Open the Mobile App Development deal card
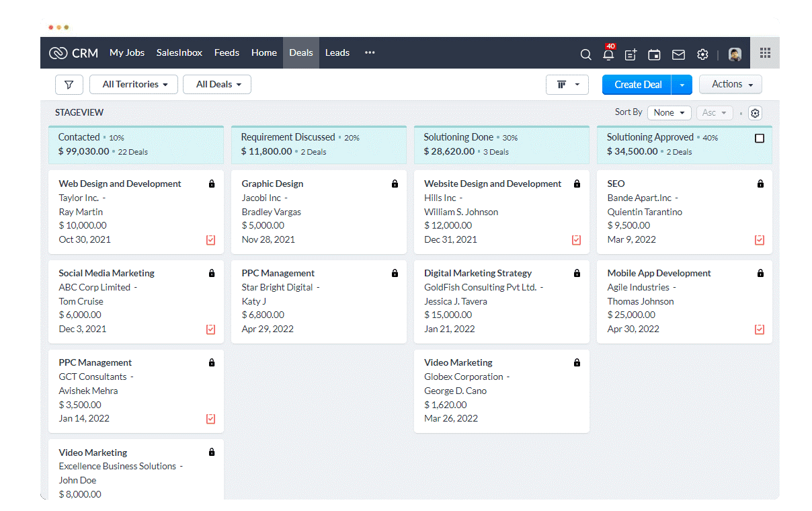The height and width of the screenshot is (511, 812). tap(659, 273)
